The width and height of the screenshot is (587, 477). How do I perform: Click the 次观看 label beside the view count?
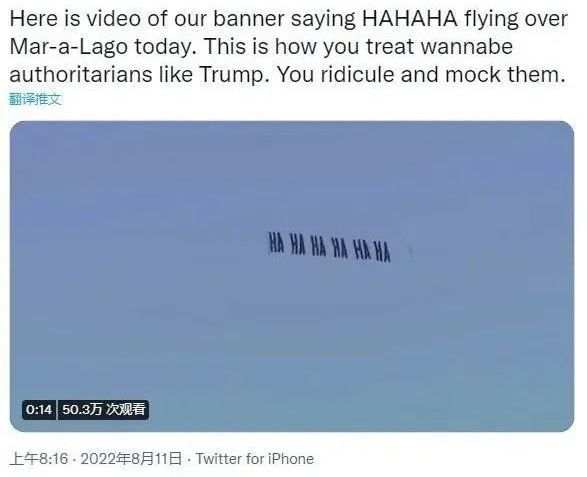pyautogui.click(x=125, y=409)
